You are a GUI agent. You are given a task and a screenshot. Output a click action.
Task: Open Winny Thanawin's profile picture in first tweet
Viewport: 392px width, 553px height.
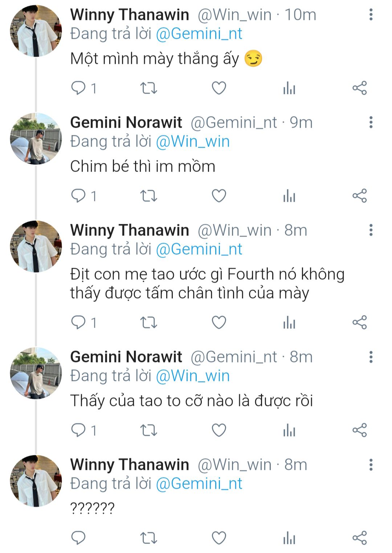pyautogui.click(x=36, y=31)
